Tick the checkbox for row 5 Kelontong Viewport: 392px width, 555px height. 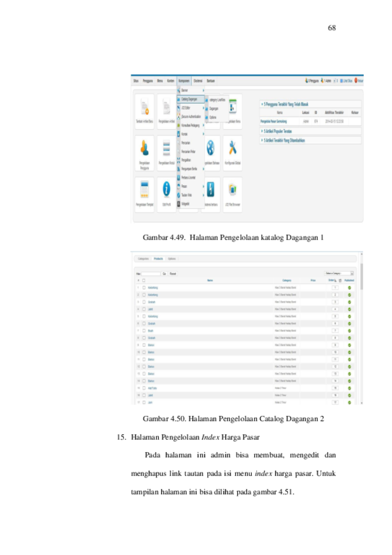tap(144, 316)
